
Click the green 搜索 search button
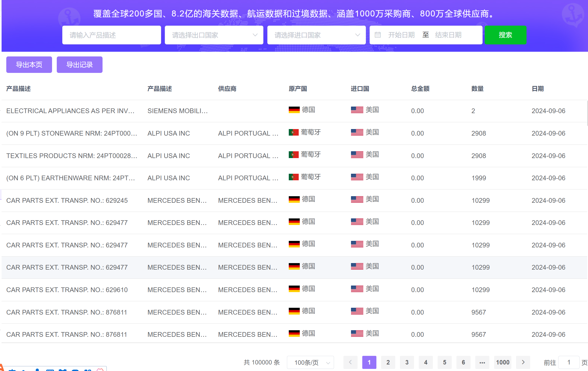coord(505,35)
